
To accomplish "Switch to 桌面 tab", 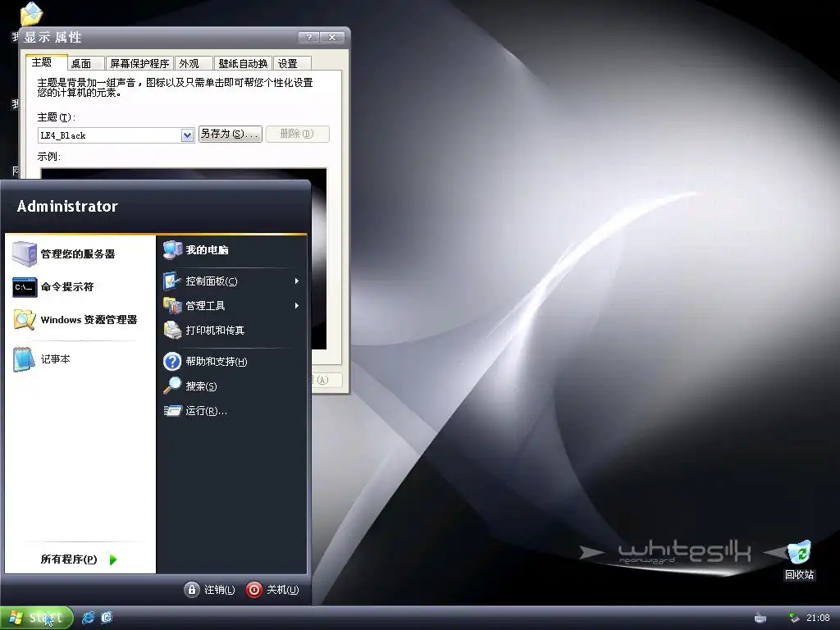I will point(85,63).
